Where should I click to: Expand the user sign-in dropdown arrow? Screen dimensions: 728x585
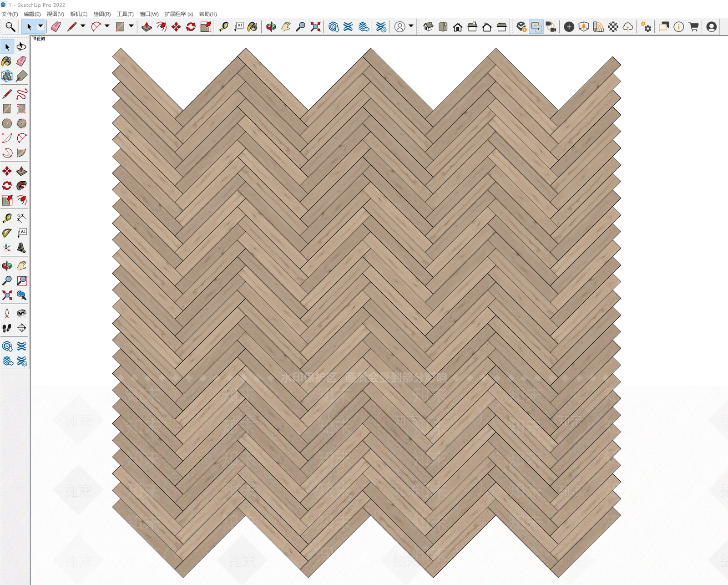[411, 26]
